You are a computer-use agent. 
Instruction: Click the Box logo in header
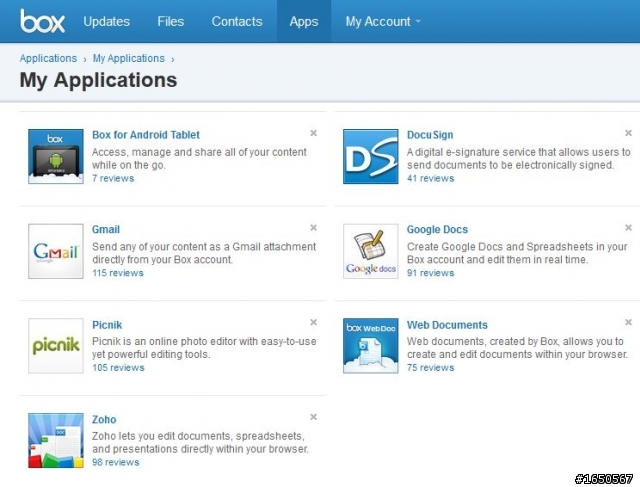click(x=42, y=21)
